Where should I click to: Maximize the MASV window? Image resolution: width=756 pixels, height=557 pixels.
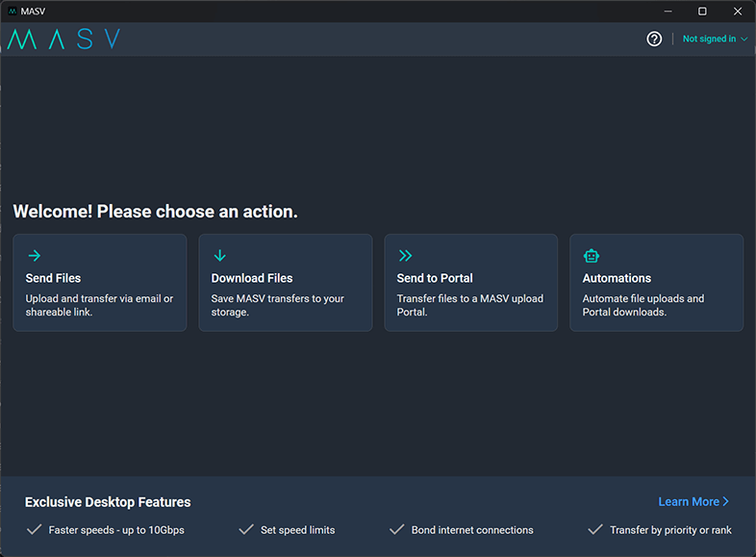[702, 12]
